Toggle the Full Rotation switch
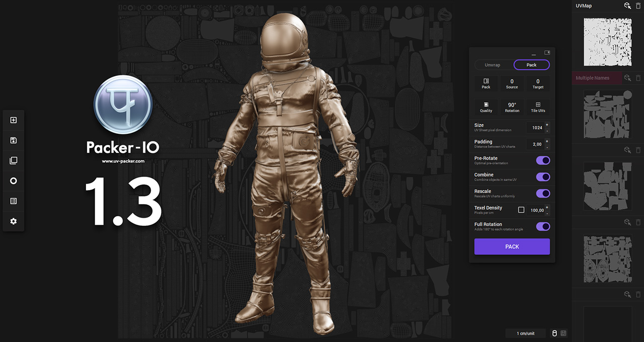Image resolution: width=644 pixels, height=342 pixels. click(543, 227)
